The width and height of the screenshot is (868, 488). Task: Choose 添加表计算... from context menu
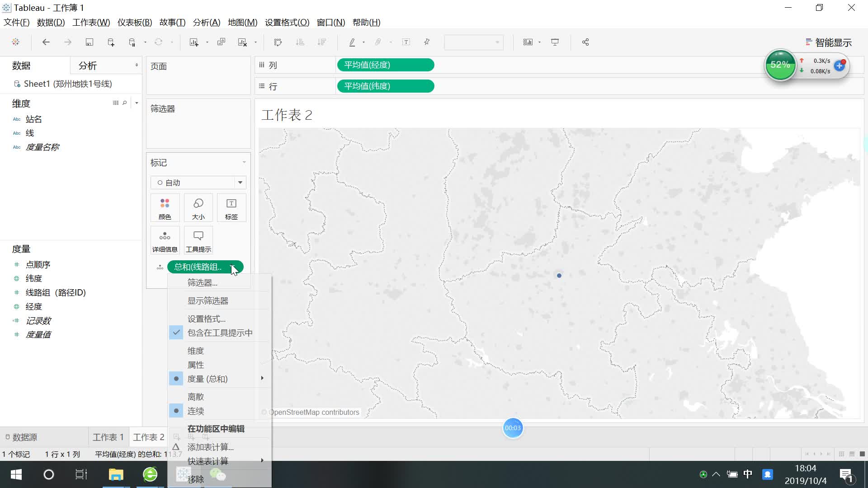pyautogui.click(x=211, y=447)
